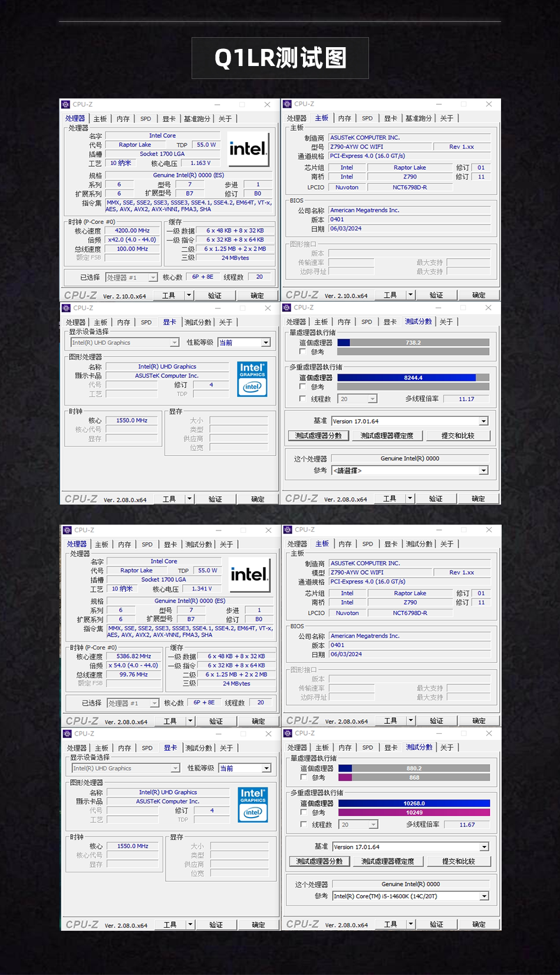Click 工具 button in 5386.82 MHz window
This screenshot has height=975, width=560.
coord(170,721)
